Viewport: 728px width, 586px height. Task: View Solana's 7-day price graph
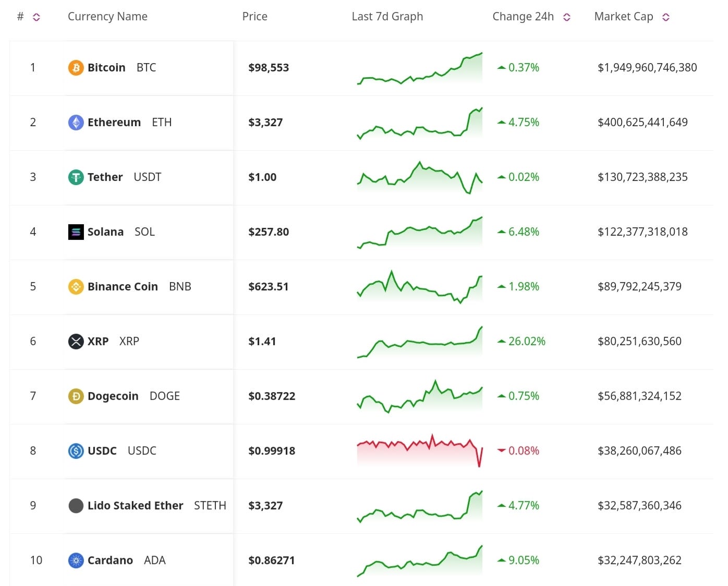click(x=420, y=233)
